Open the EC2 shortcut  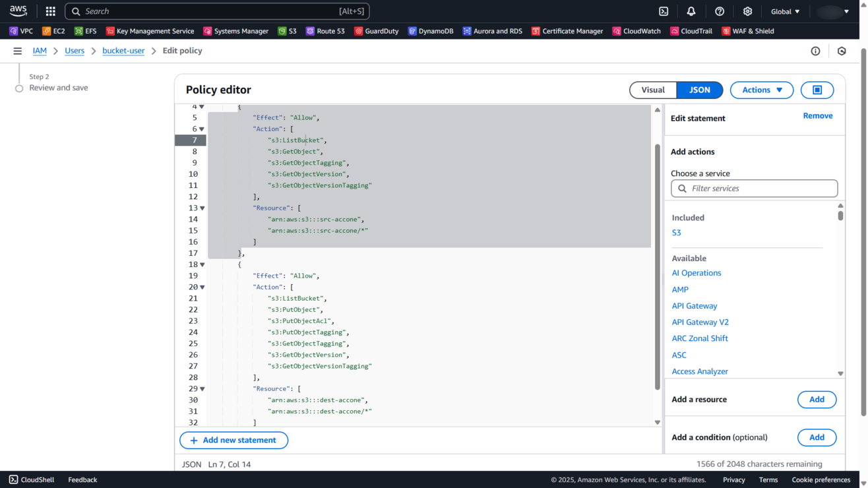click(x=53, y=31)
